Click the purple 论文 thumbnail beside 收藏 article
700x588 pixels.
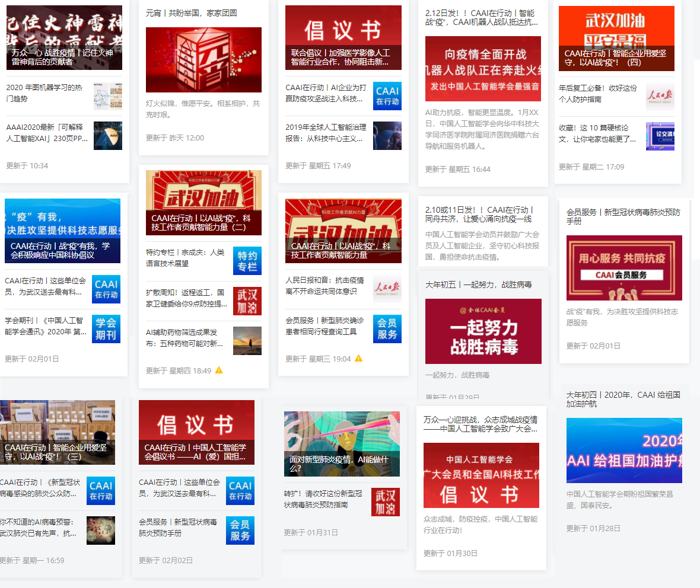pos(660,136)
